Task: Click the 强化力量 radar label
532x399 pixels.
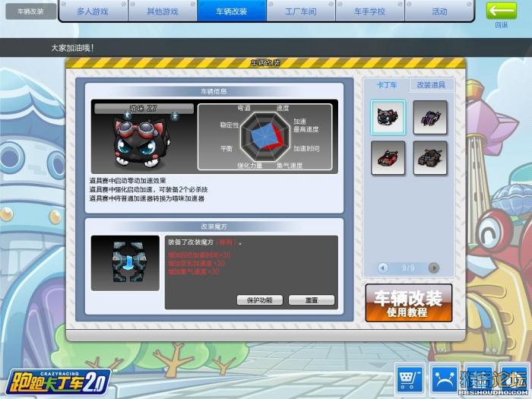Action: click(250, 165)
